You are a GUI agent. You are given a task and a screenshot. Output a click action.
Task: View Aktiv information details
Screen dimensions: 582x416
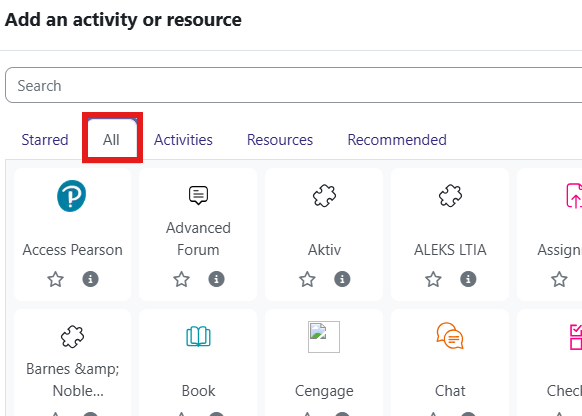[342, 279]
